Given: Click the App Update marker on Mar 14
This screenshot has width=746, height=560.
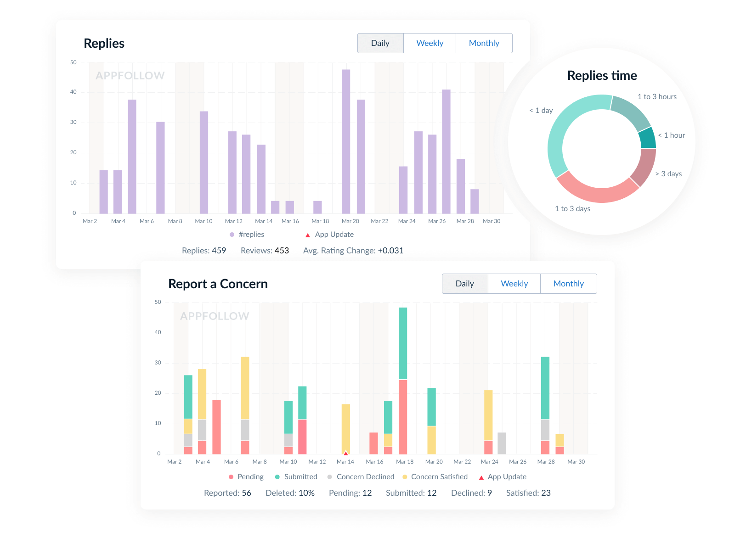Looking at the screenshot, I should [346, 453].
